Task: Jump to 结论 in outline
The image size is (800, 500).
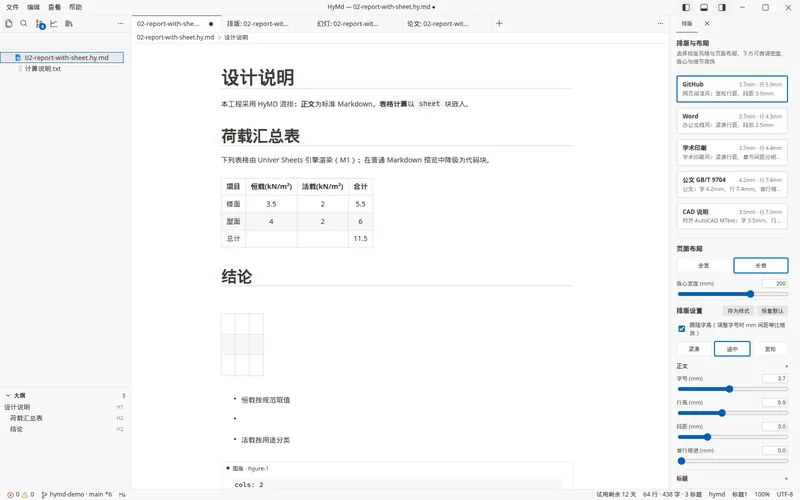Action: (16, 429)
